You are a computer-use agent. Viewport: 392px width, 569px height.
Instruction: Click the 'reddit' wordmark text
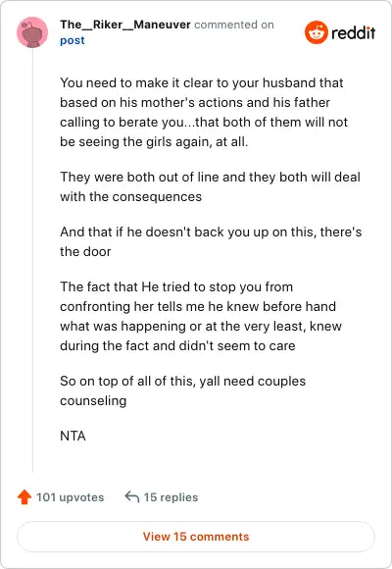[353, 33]
